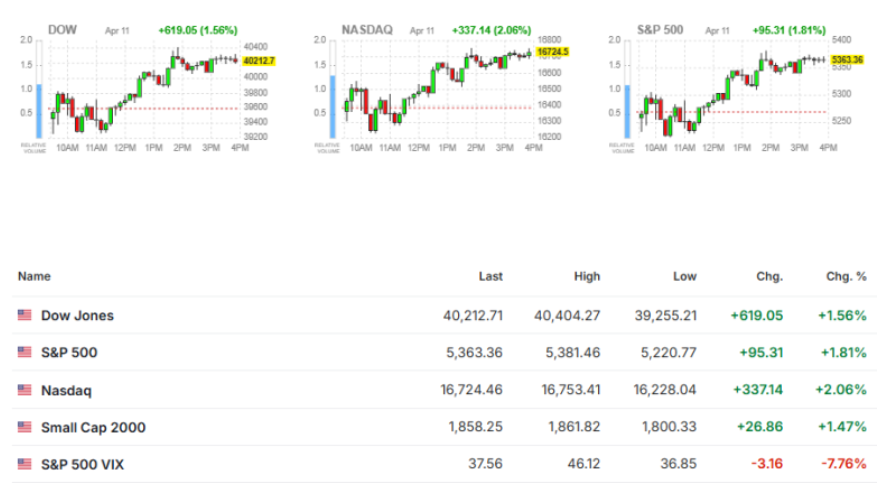Click Small Cap 2000 change +26.86
Viewport: 881px width, 500px height.
click(760, 427)
